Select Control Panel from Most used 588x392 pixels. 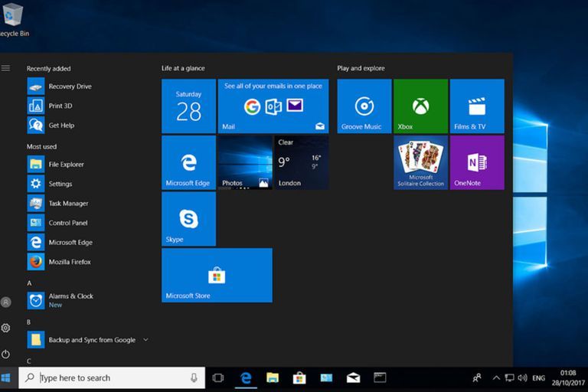[68, 223]
